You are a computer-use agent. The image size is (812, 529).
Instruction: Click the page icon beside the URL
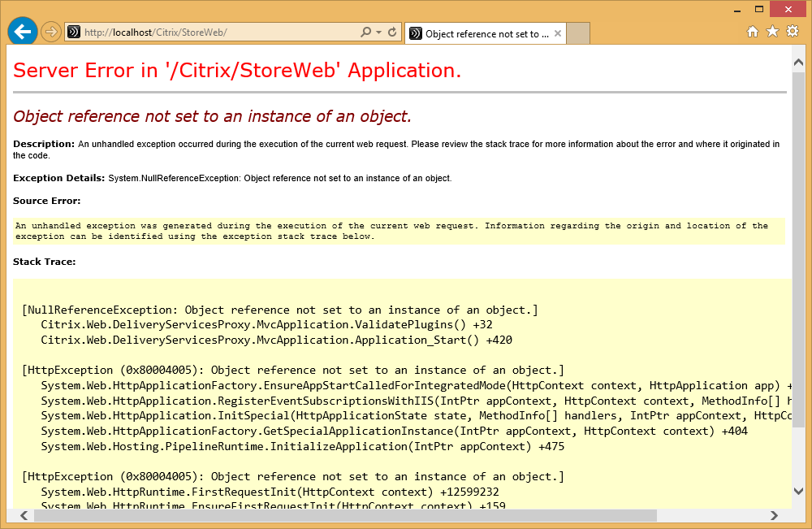click(x=74, y=31)
